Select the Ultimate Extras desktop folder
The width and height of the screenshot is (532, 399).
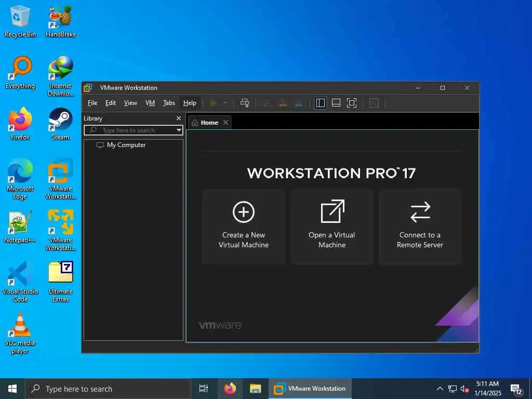click(x=61, y=282)
